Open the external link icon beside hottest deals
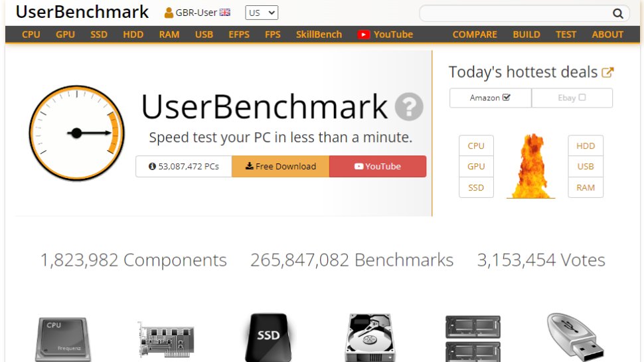 [x=607, y=72]
